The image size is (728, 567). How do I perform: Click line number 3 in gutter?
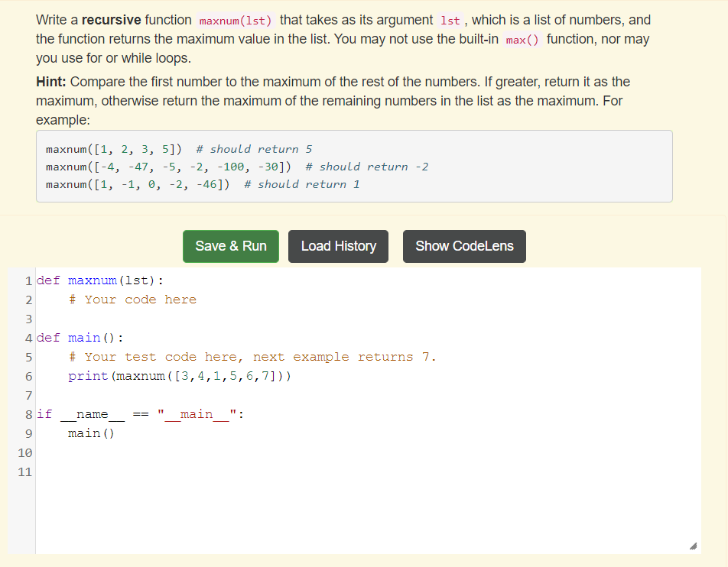(x=29, y=319)
